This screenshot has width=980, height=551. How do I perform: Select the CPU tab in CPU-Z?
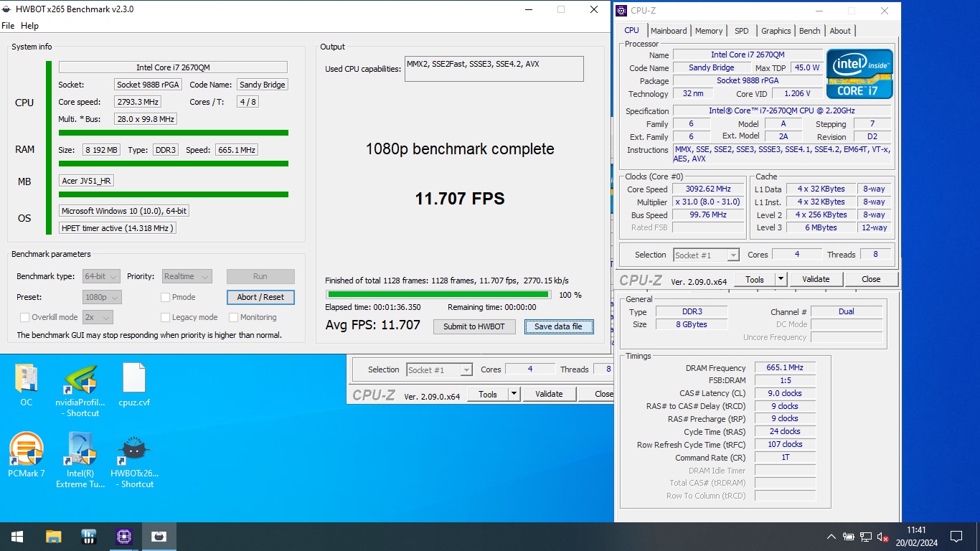[x=631, y=30]
